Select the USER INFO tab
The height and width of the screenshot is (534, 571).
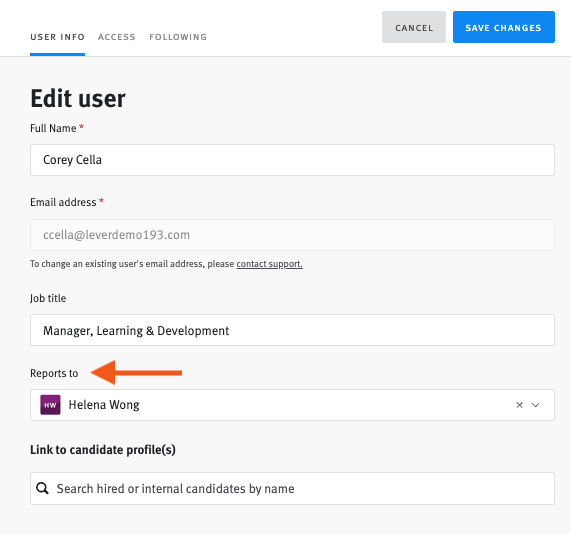[58, 37]
